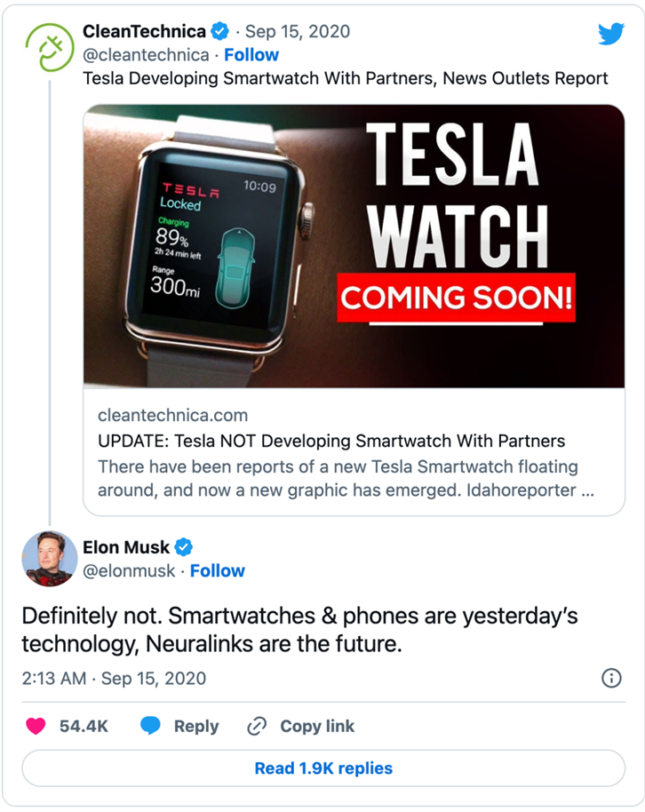645x812 pixels.
Task: Follow the @cleantechnica account
Action: click(251, 55)
